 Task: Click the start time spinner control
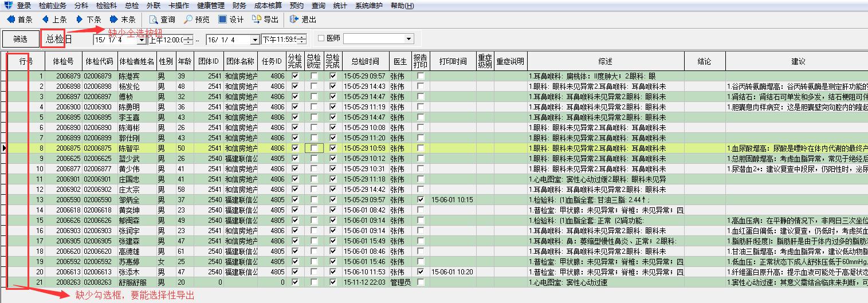188,40
